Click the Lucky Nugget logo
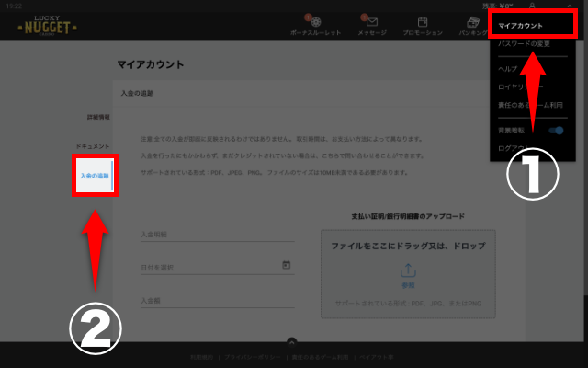This screenshot has width=588, height=368. (47, 25)
